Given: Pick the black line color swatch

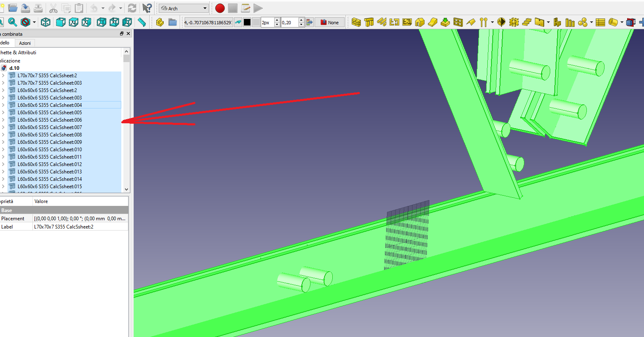Looking at the screenshot, I should tap(247, 22).
